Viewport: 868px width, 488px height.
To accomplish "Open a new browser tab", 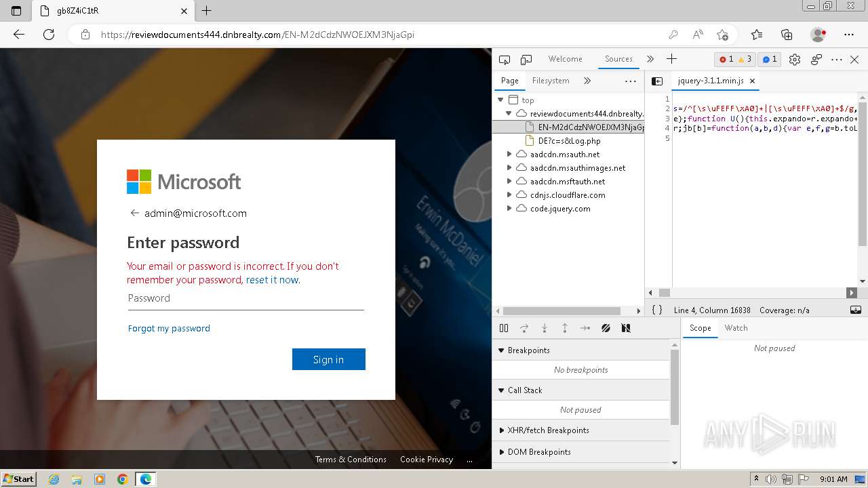I will pyautogui.click(x=207, y=11).
